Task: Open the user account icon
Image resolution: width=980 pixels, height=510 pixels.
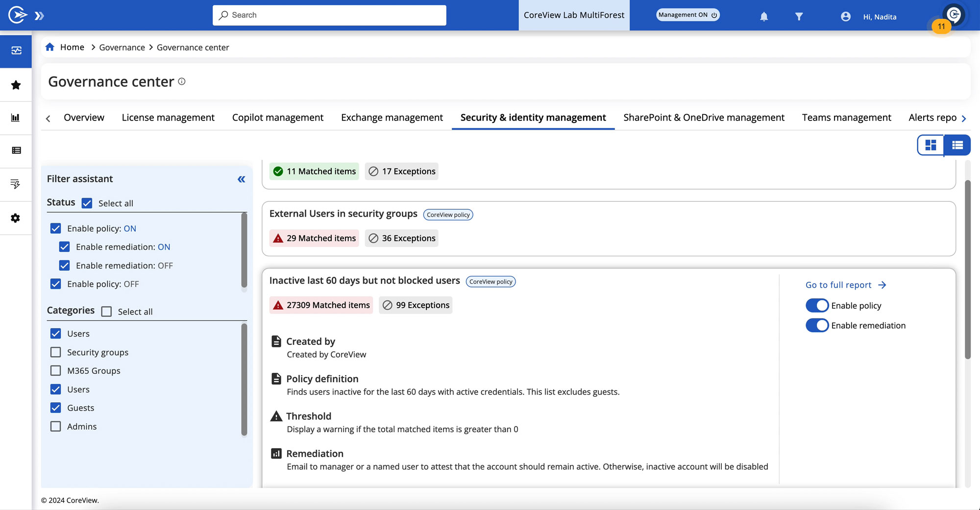Action: pyautogui.click(x=845, y=16)
